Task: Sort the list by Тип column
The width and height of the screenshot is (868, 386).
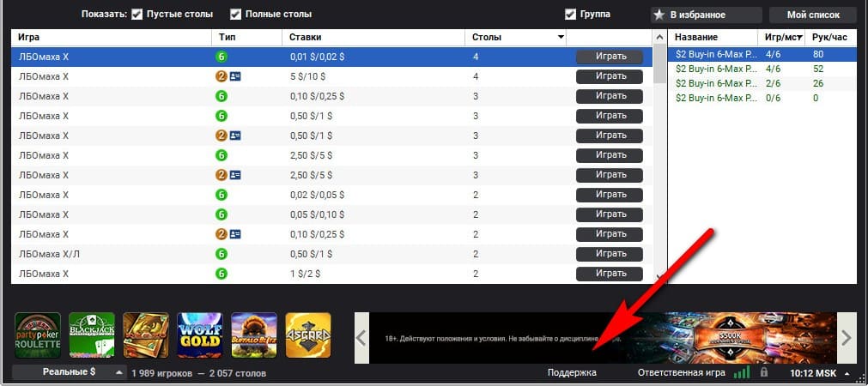Action: tap(247, 37)
